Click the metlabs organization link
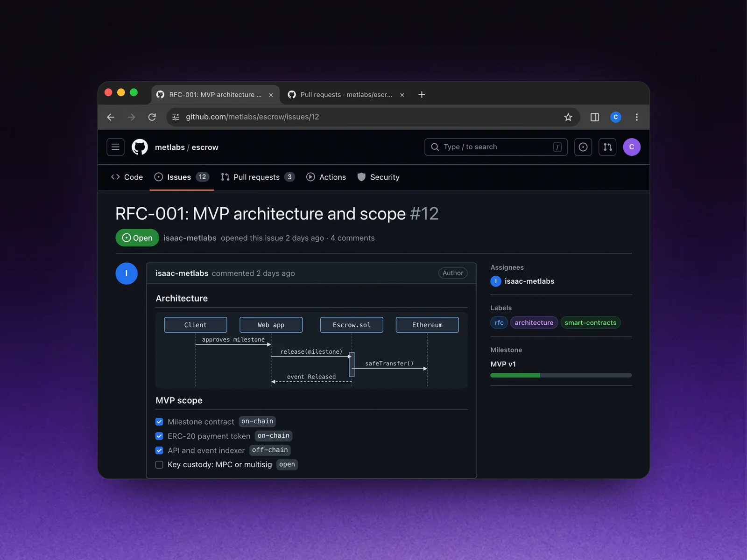The width and height of the screenshot is (747, 560). 170,147
